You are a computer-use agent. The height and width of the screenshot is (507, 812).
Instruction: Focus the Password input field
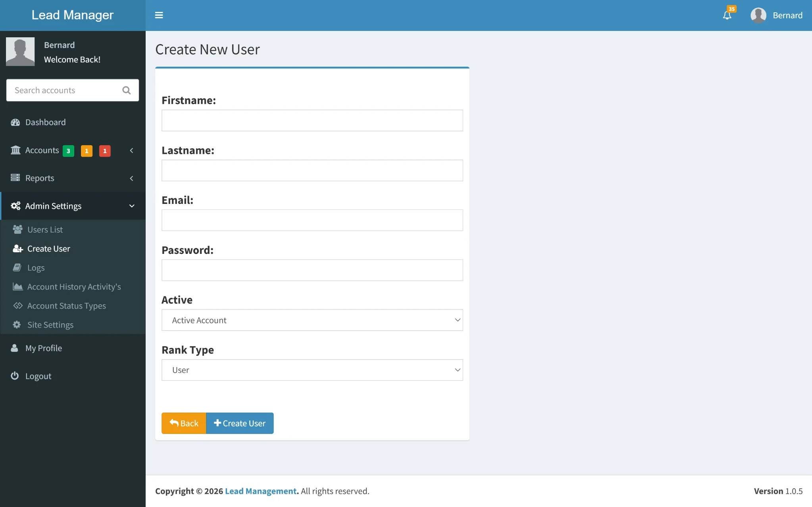(312, 270)
